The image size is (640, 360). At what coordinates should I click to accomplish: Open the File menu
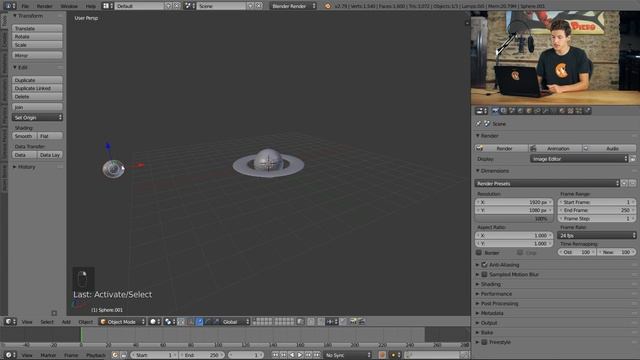pyautogui.click(x=25, y=6)
